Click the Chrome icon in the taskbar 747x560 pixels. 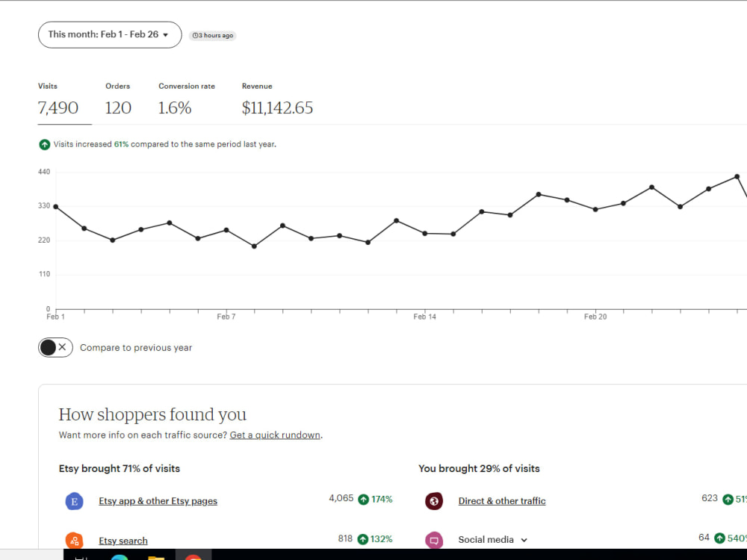(x=193, y=557)
